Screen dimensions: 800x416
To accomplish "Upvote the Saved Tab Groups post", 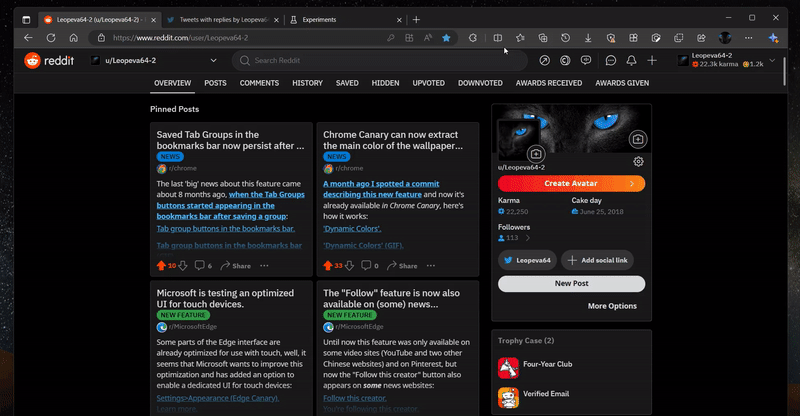I will [x=161, y=265].
